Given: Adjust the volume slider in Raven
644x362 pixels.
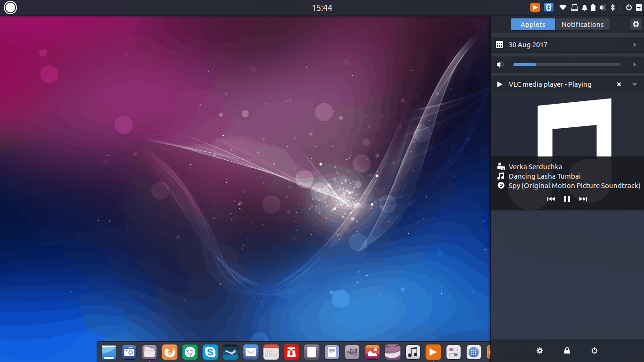Looking at the screenshot, I should 567,65.
